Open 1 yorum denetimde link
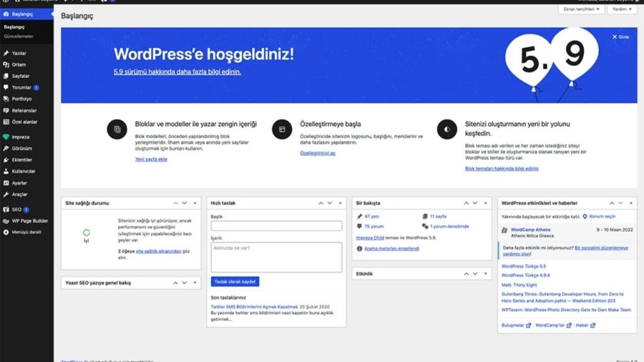 click(x=449, y=226)
